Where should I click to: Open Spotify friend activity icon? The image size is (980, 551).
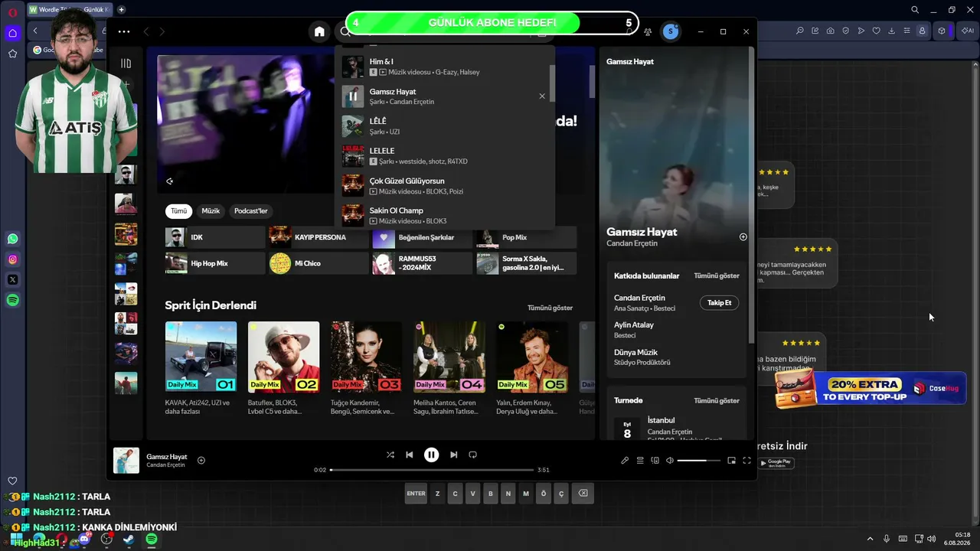coord(648,31)
